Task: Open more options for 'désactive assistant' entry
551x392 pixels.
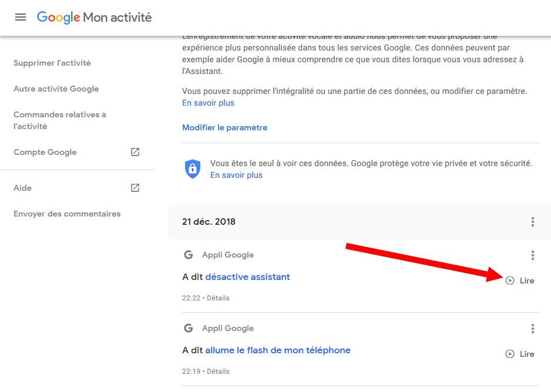Action: pos(533,255)
